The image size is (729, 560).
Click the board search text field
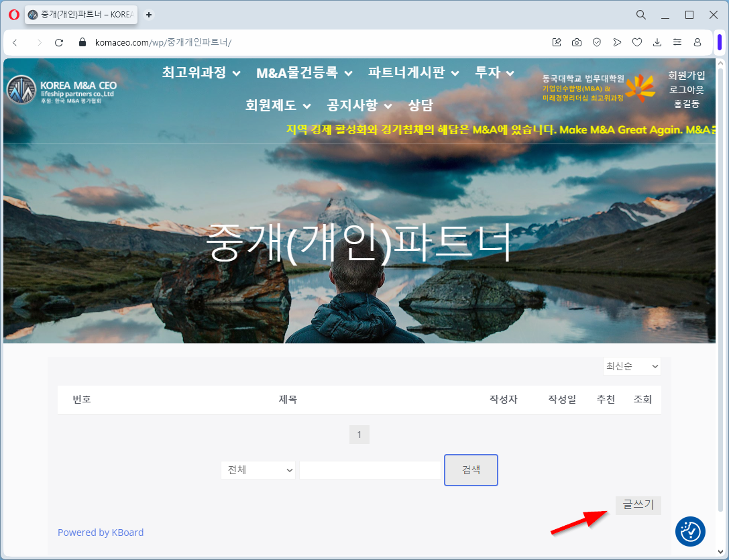pyautogui.click(x=370, y=470)
